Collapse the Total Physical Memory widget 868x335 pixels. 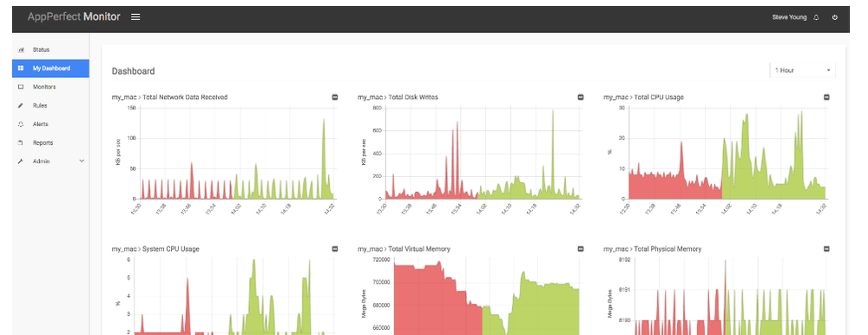(826, 249)
